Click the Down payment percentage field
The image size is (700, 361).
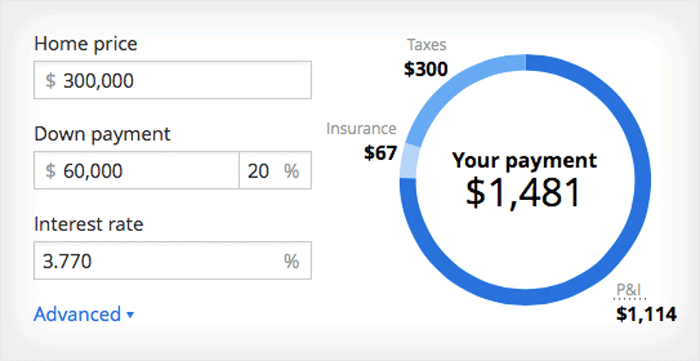(275, 170)
